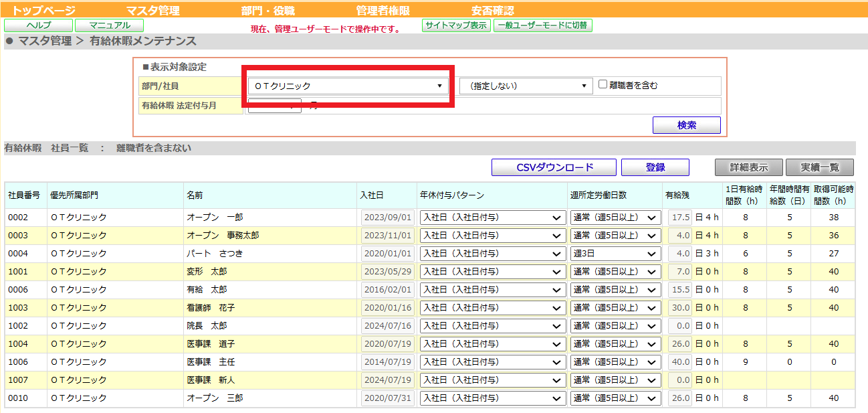Open the (指定しない) employee dropdown
The height and width of the screenshot is (413, 868).
pos(526,86)
